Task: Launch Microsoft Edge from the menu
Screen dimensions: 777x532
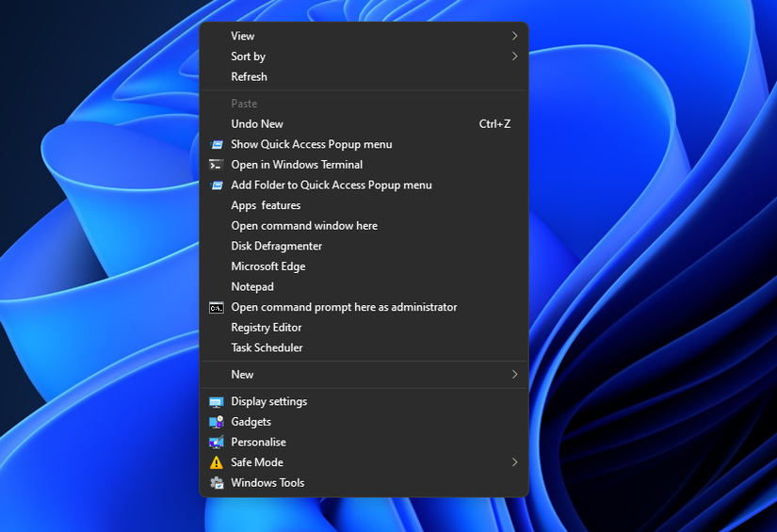Action: pyautogui.click(x=268, y=266)
